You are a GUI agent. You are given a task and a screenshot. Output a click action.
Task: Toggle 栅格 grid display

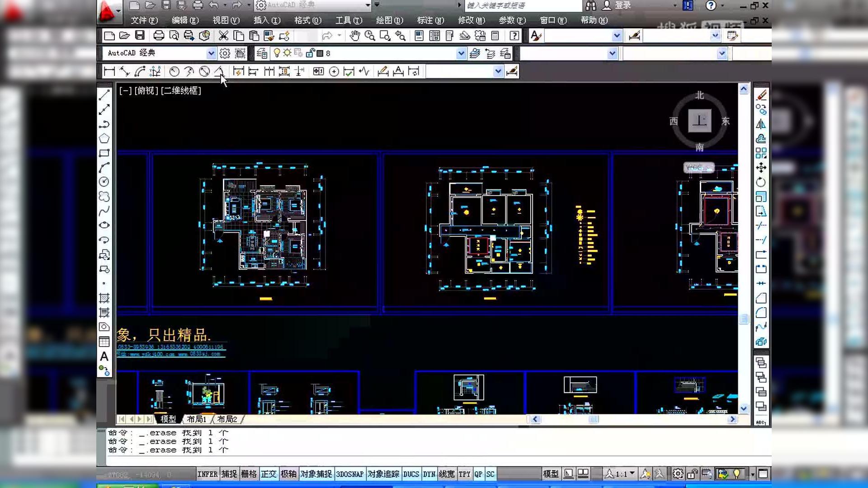249,474
